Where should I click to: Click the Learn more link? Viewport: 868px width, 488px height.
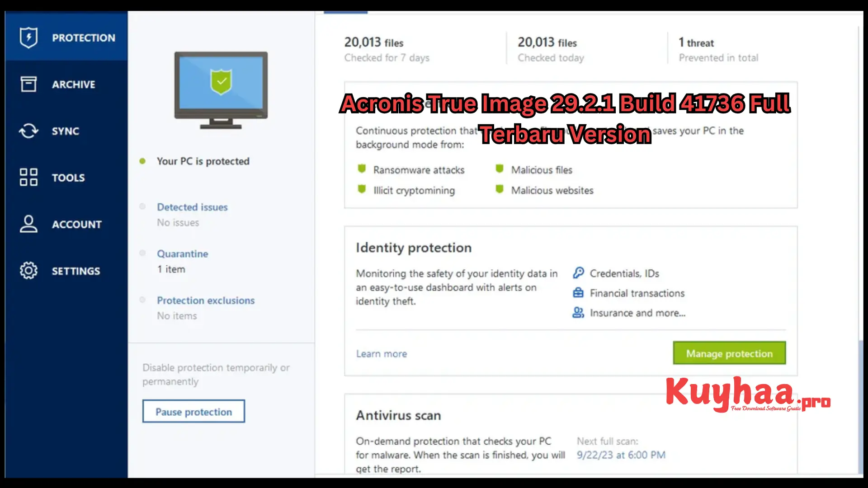click(382, 353)
